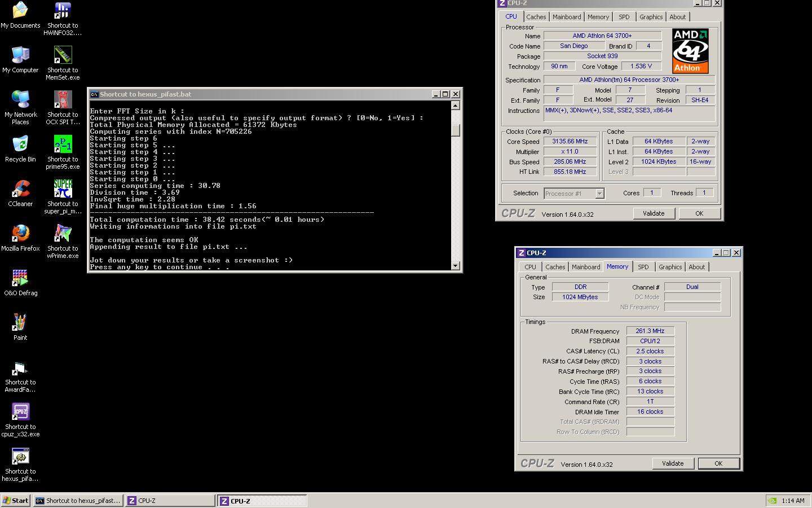Open About tab in top CPU-Z window
The height and width of the screenshot is (508, 812).
678,17
